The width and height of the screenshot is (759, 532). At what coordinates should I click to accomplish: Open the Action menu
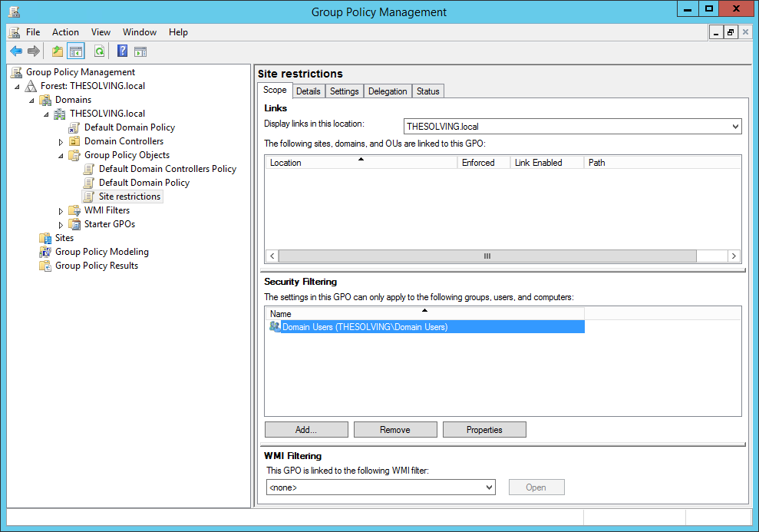(x=65, y=32)
